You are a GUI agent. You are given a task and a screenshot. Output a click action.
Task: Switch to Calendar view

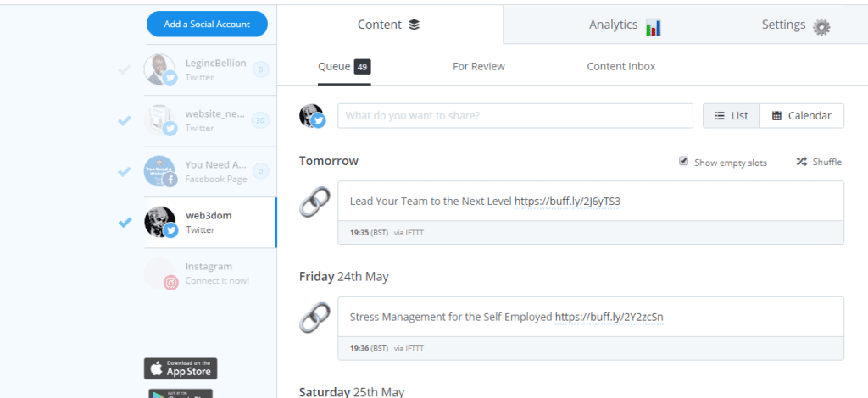coord(802,116)
